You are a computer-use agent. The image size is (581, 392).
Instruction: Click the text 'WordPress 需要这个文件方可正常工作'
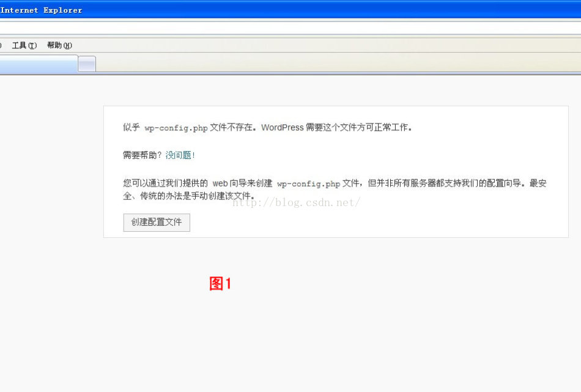pos(335,127)
